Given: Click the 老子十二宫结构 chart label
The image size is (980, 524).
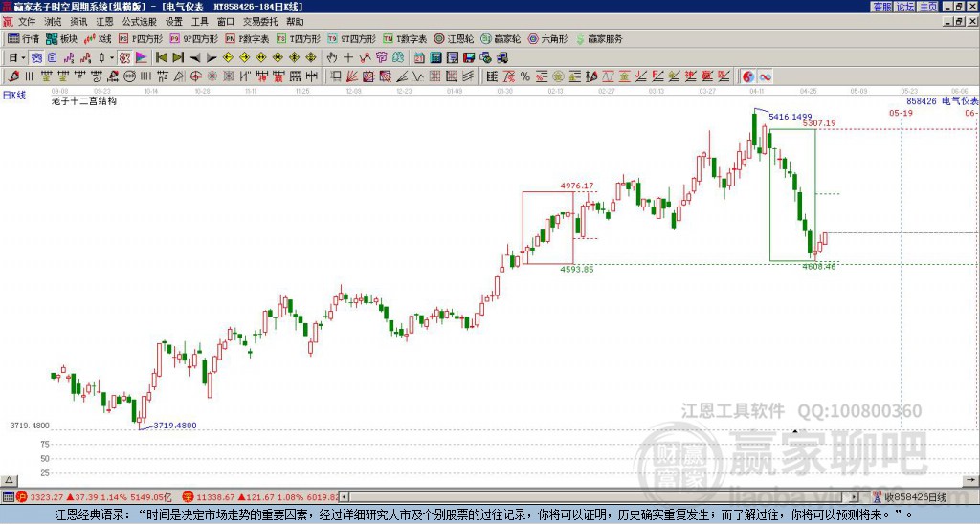Looking at the screenshot, I should click(84, 100).
